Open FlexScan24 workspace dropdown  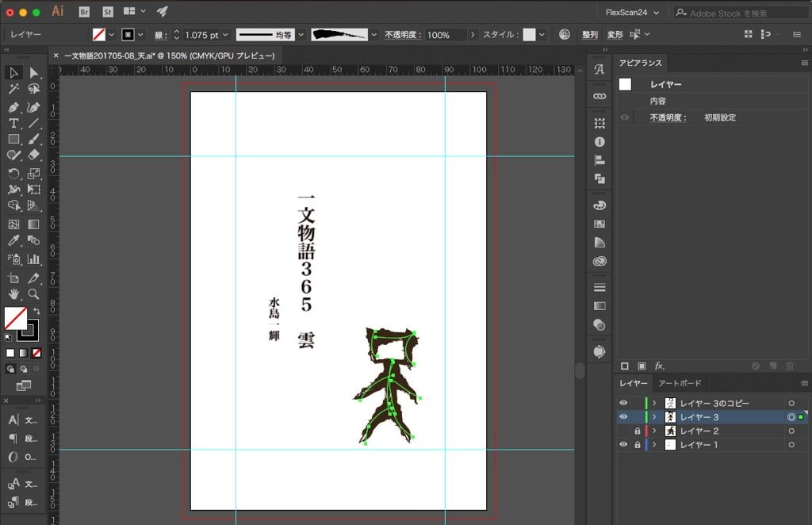click(632, 13)
